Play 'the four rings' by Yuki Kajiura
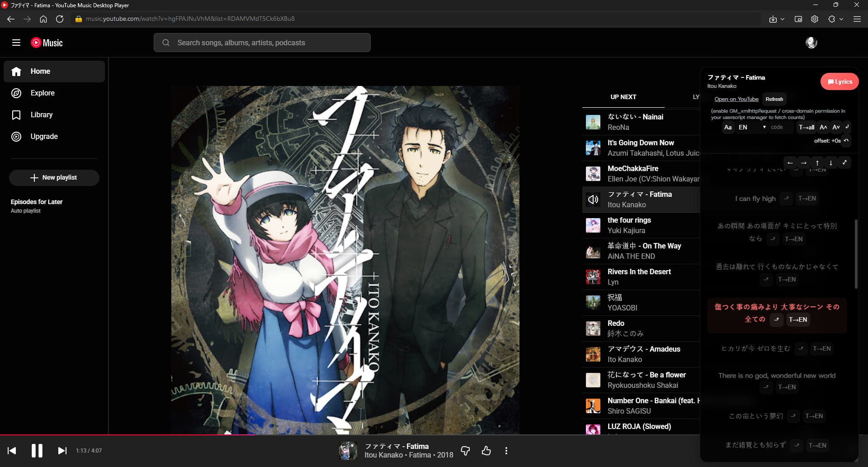This screenshot has height=467, width=868. pyautogui.click(x=641, y=225)
